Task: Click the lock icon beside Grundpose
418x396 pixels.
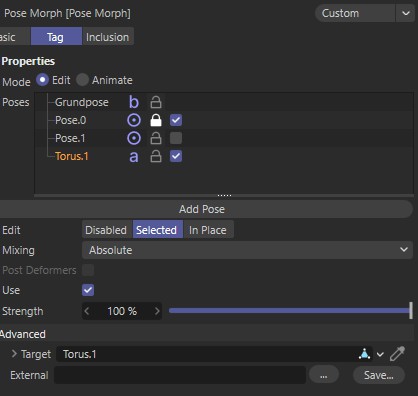Action: click(156, 102)
